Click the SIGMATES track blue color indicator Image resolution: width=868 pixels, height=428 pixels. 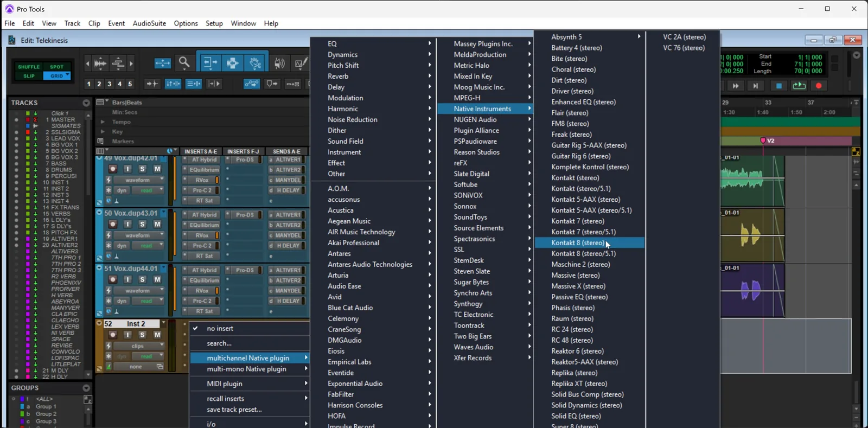[28, 126]
